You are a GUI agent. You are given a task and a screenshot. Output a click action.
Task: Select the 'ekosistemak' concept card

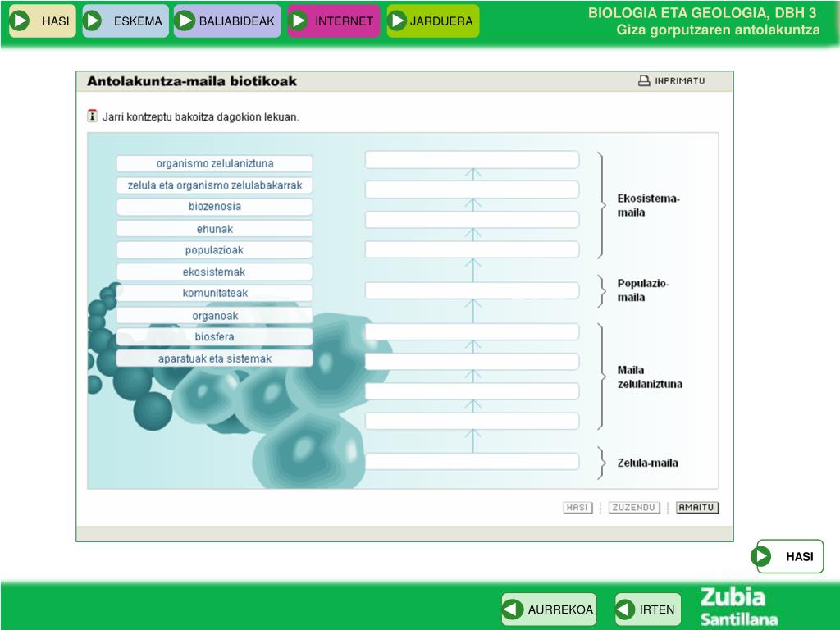(214, 272)
